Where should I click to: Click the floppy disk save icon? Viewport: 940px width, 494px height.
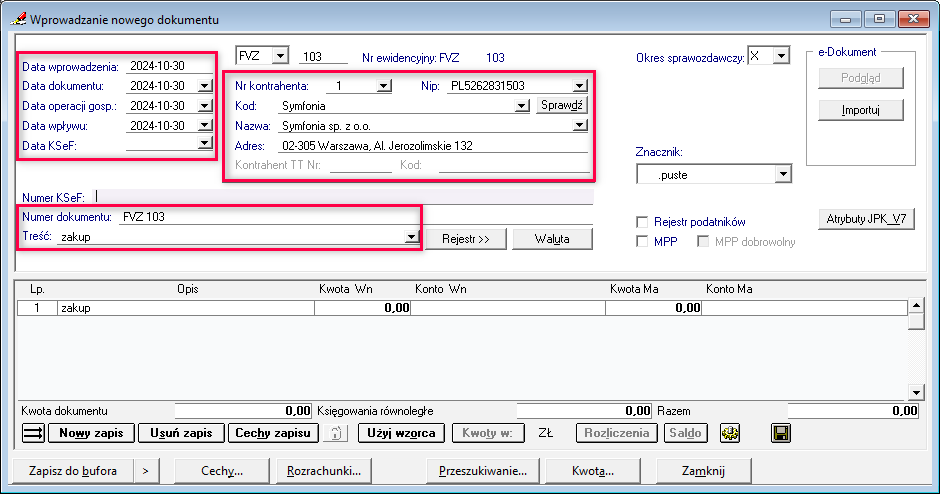[781, 433]
